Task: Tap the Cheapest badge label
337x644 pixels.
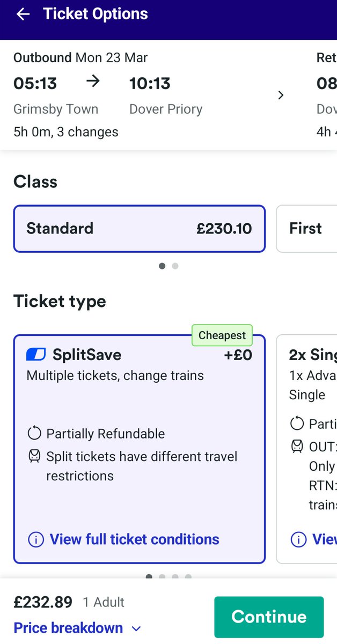Action: (222, 335)
